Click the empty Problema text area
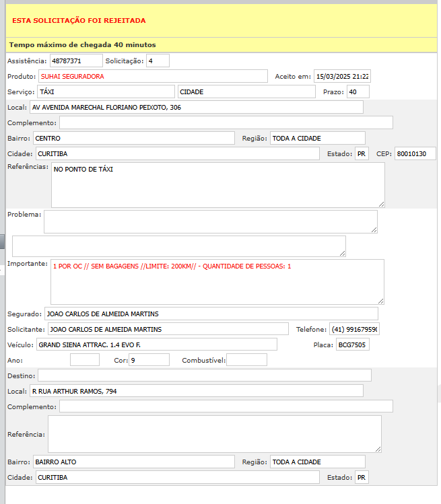441x504 pixels. click(x=210, y=221)
